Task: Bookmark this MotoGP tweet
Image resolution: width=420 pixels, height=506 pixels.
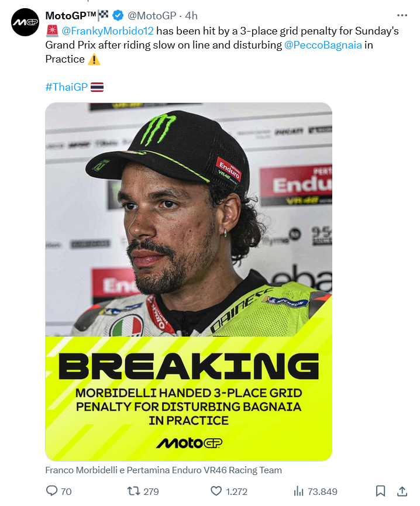Action: [x=380, y=491]
